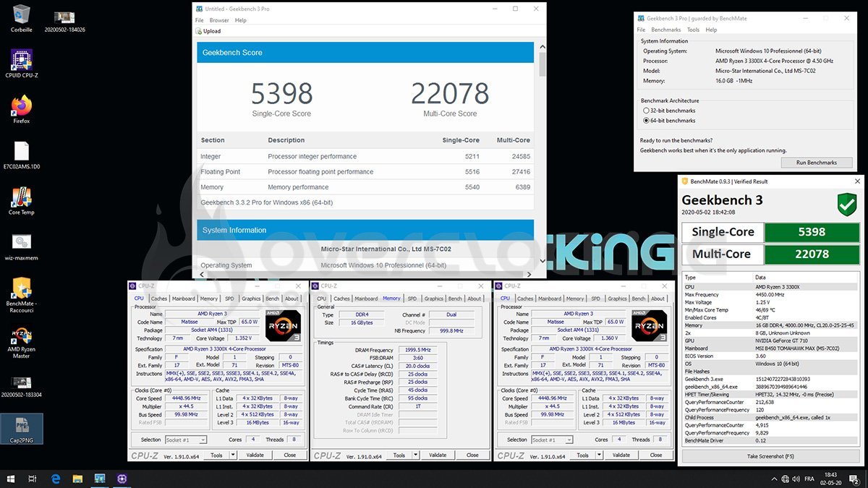
Task: Click Validate in Memory-tab CPU-Z window
Action: point(438,455)
